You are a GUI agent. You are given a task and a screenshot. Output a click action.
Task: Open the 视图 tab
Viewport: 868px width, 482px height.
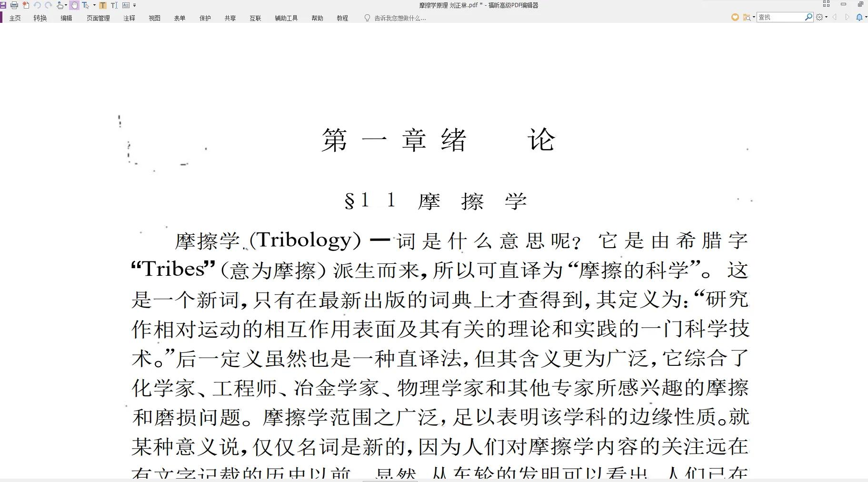154,18
